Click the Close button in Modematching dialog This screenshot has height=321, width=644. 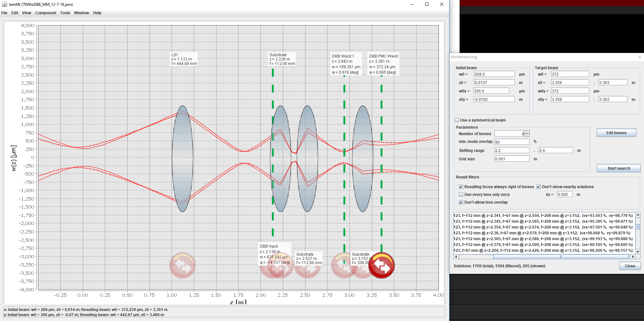pyautogui.click(x=630, y=266)
